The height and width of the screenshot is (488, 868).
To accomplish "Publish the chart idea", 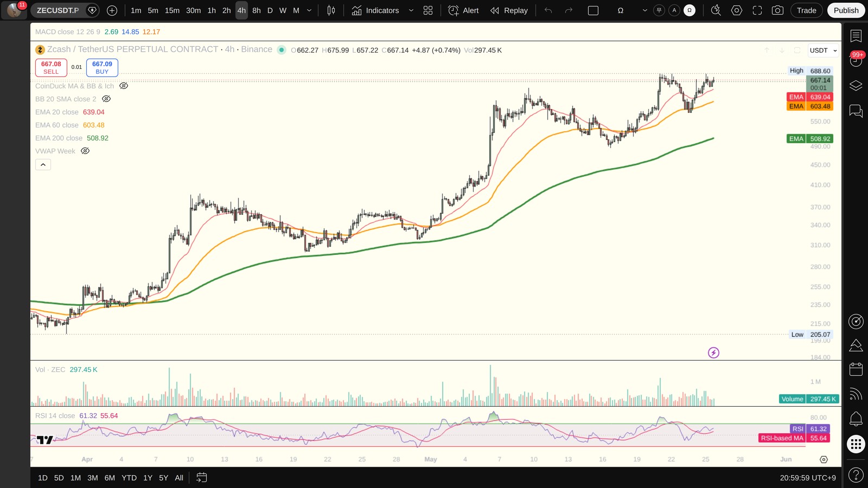I will pyautogui.click(x=846, y=10).
